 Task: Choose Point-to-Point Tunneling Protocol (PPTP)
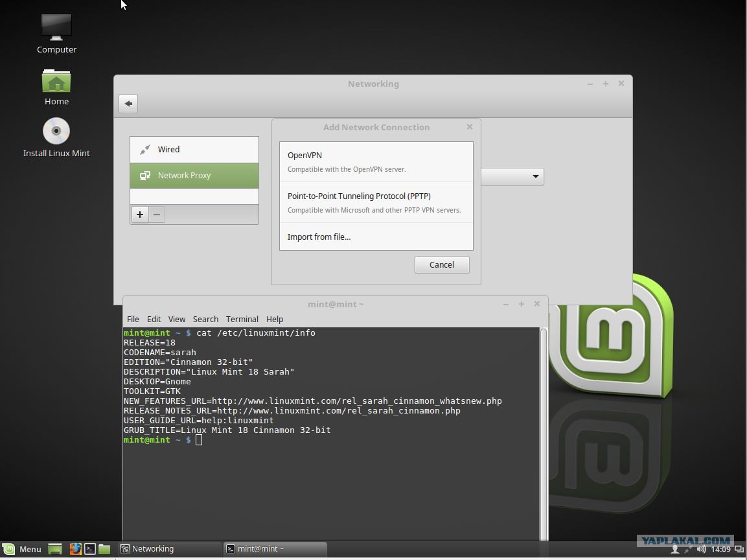pos(376,203)
